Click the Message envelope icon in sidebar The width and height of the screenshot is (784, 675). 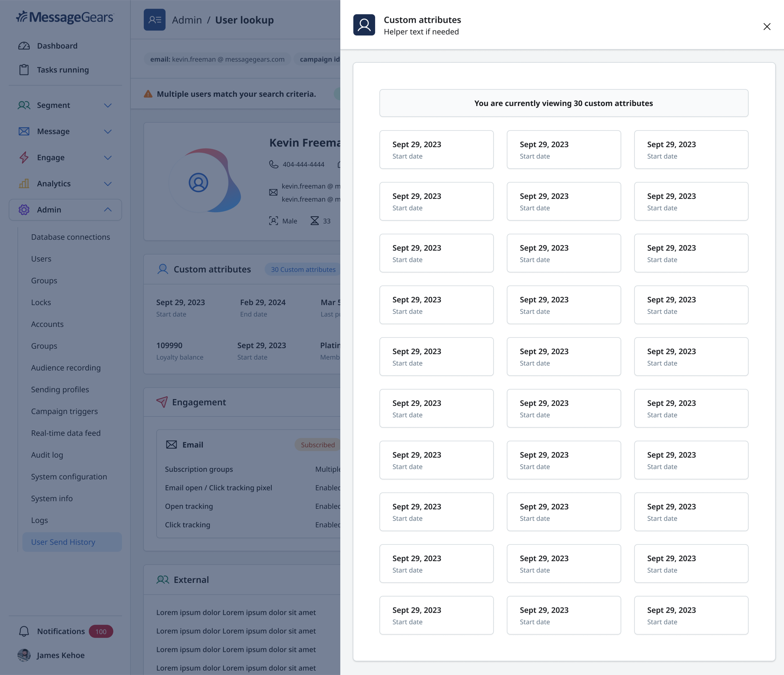(24, 131)
